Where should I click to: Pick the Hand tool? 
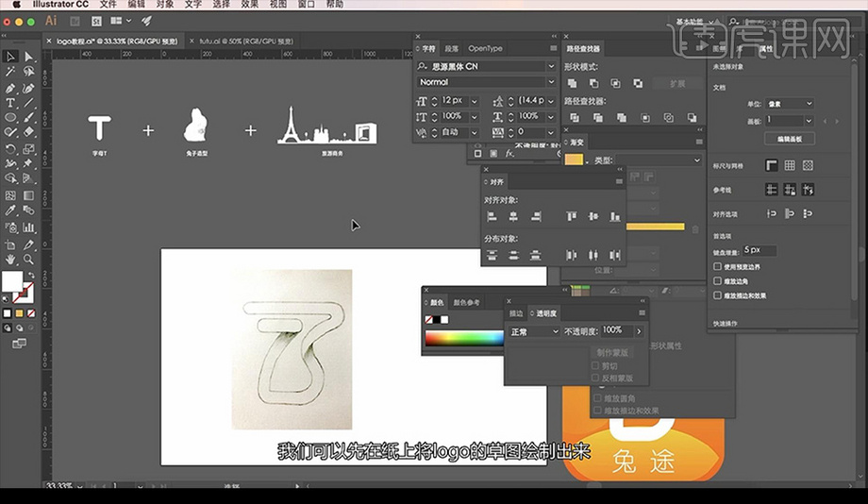point(10,259)
